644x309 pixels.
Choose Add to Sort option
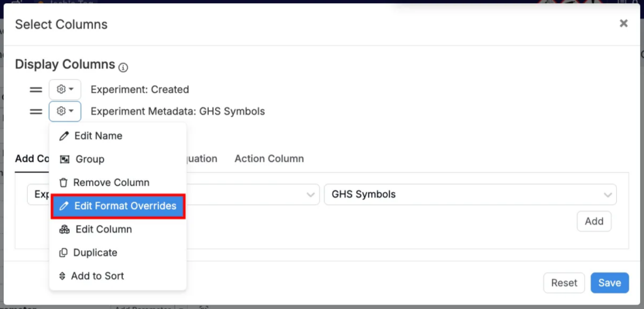pos(97,276)
